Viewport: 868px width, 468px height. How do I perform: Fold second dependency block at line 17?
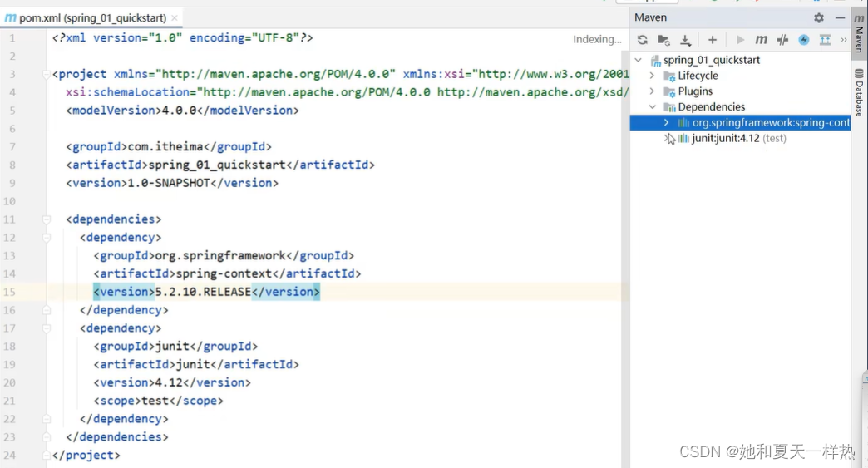point(47,328)
